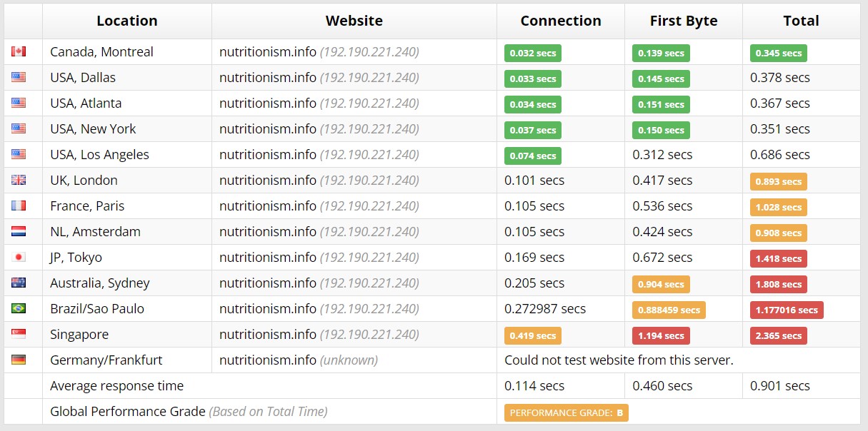The width and height of the screenshot is (868, 431).
Task: Click the Netherlands flag icon beside Amsterdam
Action: 19,231
